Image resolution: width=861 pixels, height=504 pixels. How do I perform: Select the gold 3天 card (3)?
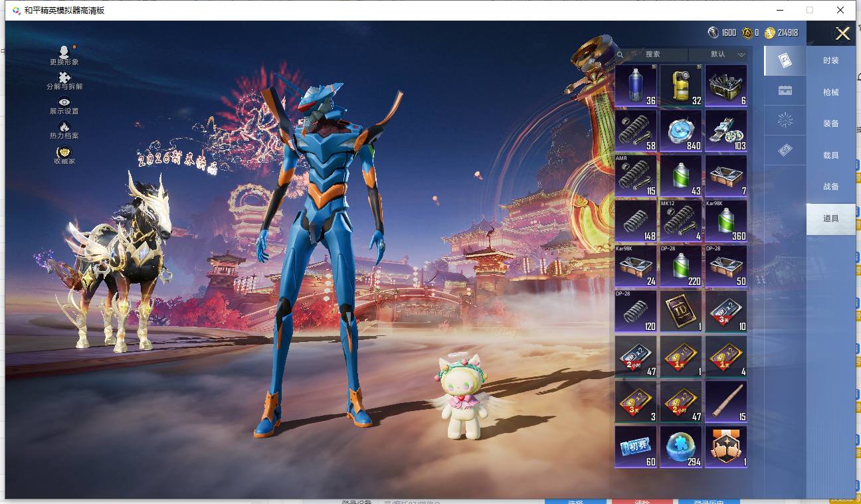point(636,402)
